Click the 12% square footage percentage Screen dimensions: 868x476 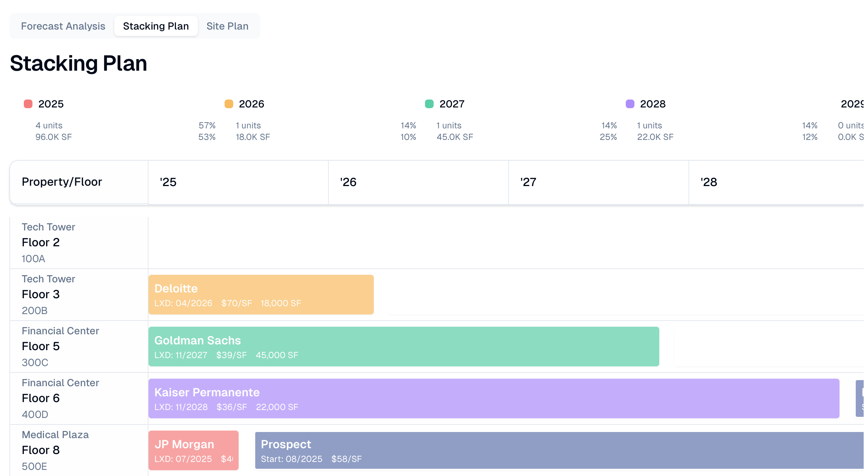point(810,137)
